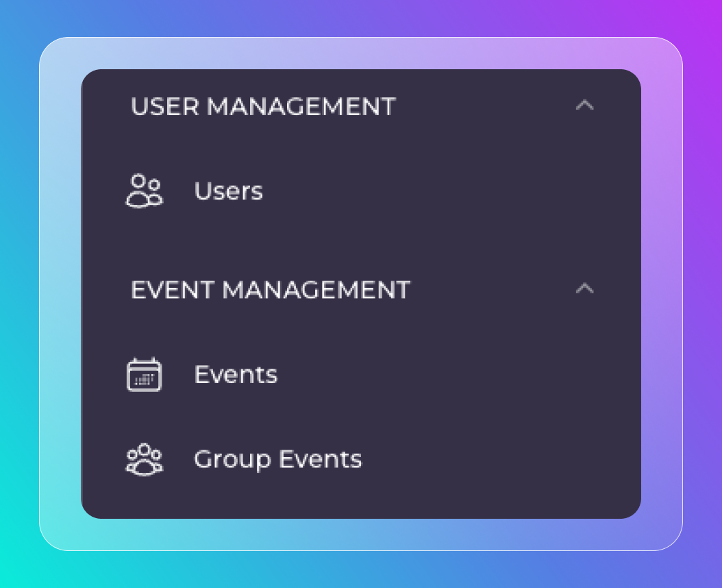
Task: Click empty space right of Users label
Action: pyautogui.click(x=445, y=191)
